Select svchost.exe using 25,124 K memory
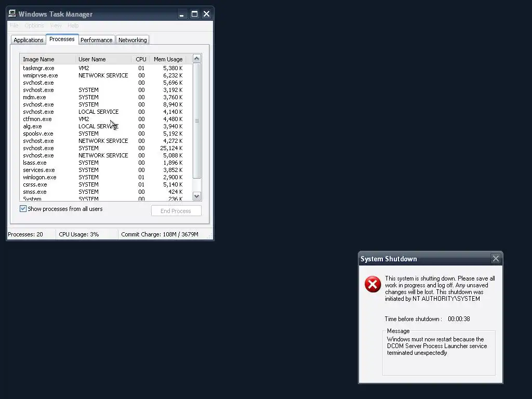The height and width of the screenshot is (399, 532). tap(106, 148)
